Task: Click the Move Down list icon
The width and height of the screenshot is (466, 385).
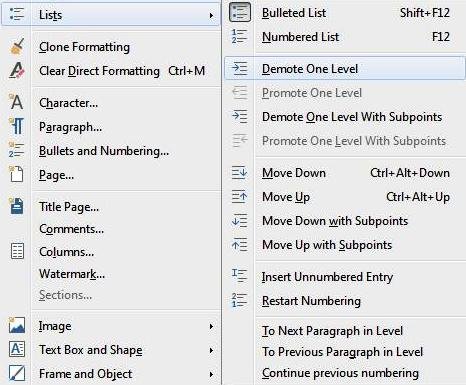Action: (239, 173)
